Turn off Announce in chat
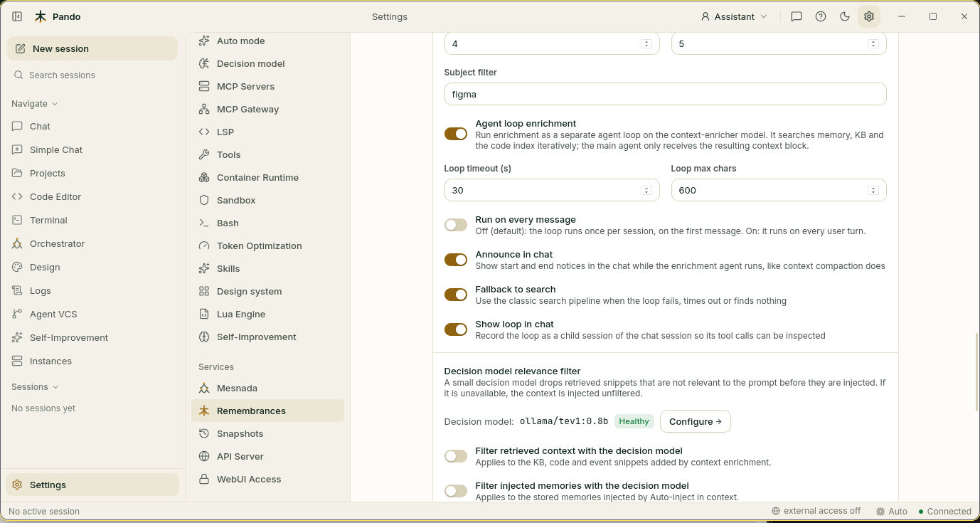This screenshot has width=980, height=523. point(456,260)
